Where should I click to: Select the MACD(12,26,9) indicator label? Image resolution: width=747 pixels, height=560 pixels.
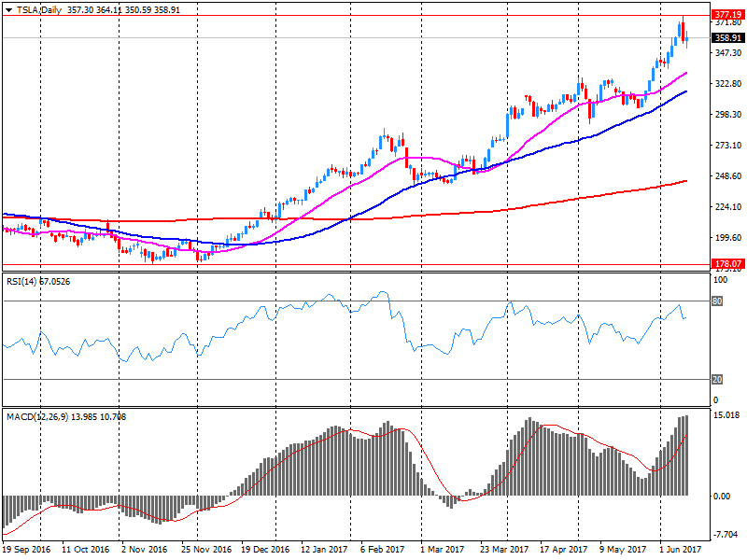pos(66,416)
